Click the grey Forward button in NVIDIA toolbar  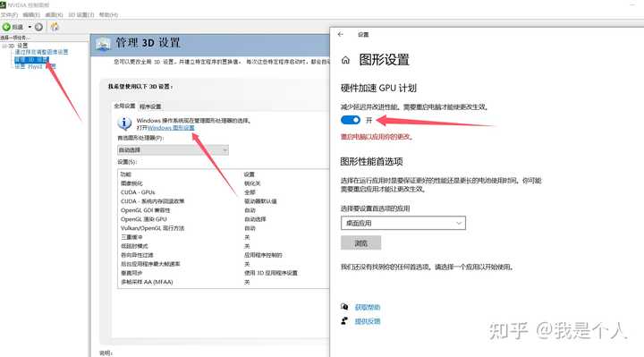pos(38,27)
